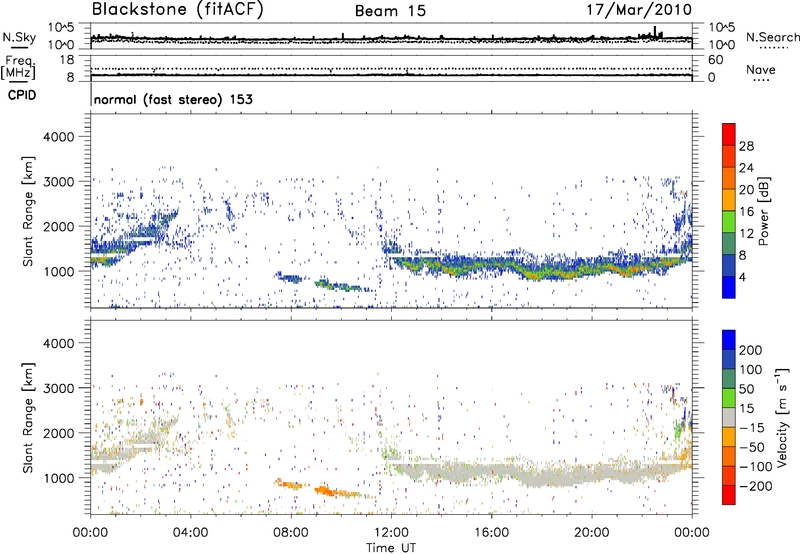Click the 'Power [dB]' color bar title

763,211
